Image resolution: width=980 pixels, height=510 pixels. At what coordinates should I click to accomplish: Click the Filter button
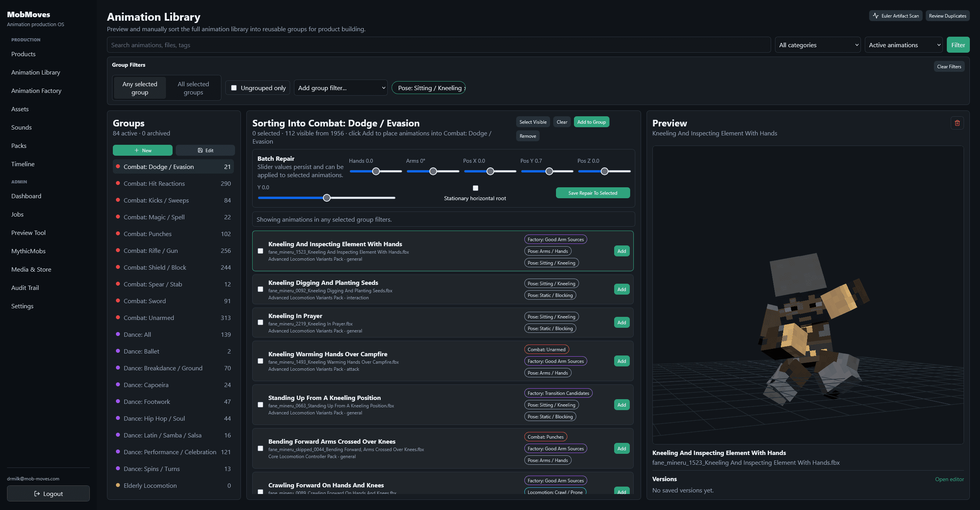(958, 45)
